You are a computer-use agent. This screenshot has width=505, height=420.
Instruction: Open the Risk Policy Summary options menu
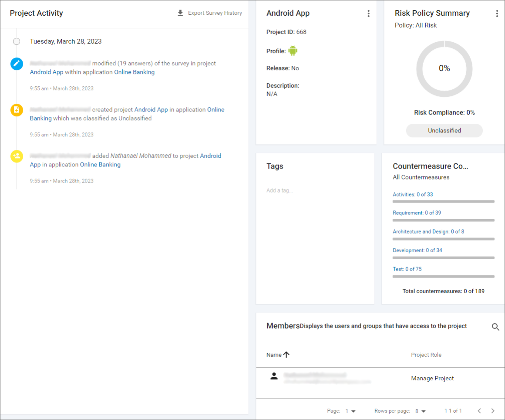coord(497,13)
